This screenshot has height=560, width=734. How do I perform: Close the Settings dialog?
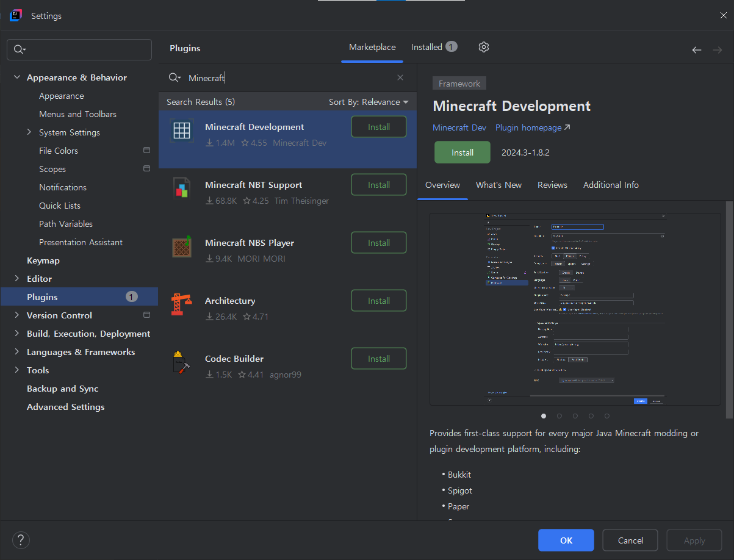point(723,15)
